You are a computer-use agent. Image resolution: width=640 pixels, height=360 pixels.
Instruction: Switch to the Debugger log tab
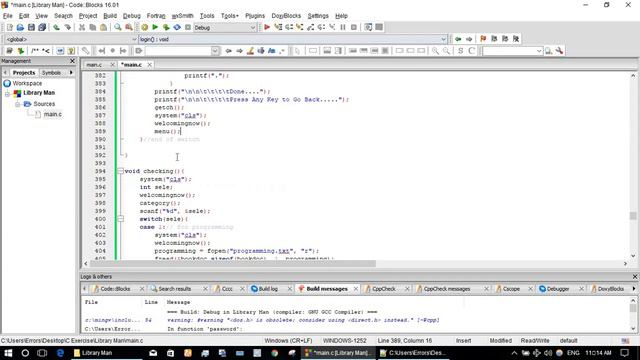pyautogui.click(x=558, y=289)
